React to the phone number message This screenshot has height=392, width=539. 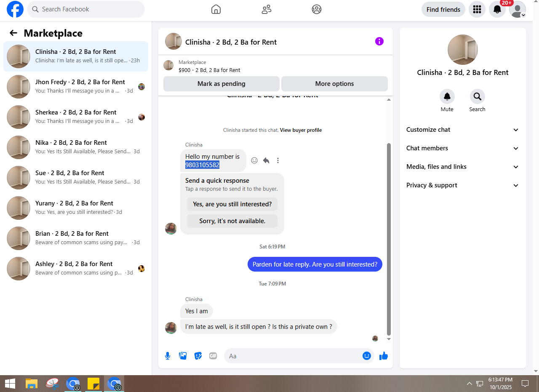point(254,160)
